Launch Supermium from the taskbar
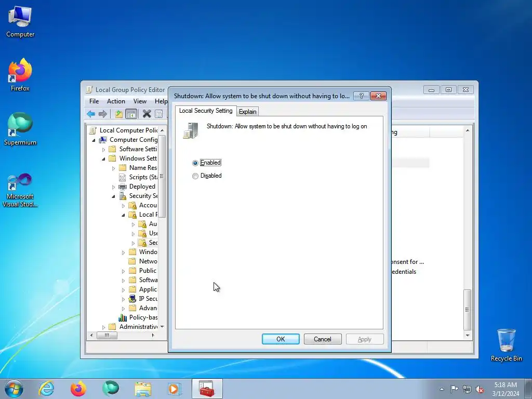The width and height of the screenshot is (532, 399). point(111,389)
